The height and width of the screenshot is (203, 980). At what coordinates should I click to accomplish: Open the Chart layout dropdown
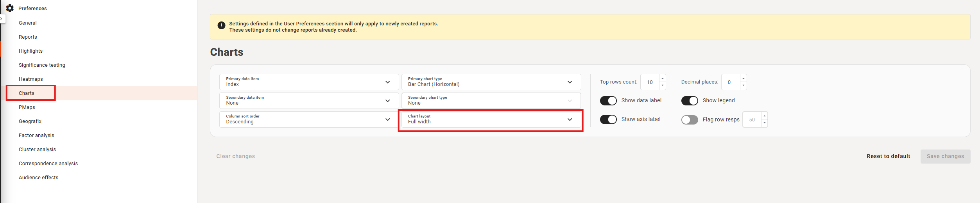[x=491, y=119]
